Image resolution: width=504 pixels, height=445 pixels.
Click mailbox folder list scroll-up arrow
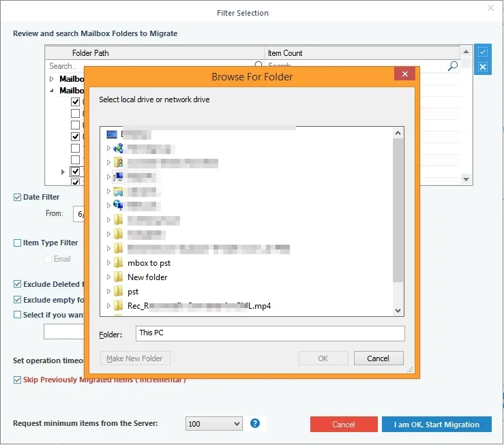(x=466, y=52)
